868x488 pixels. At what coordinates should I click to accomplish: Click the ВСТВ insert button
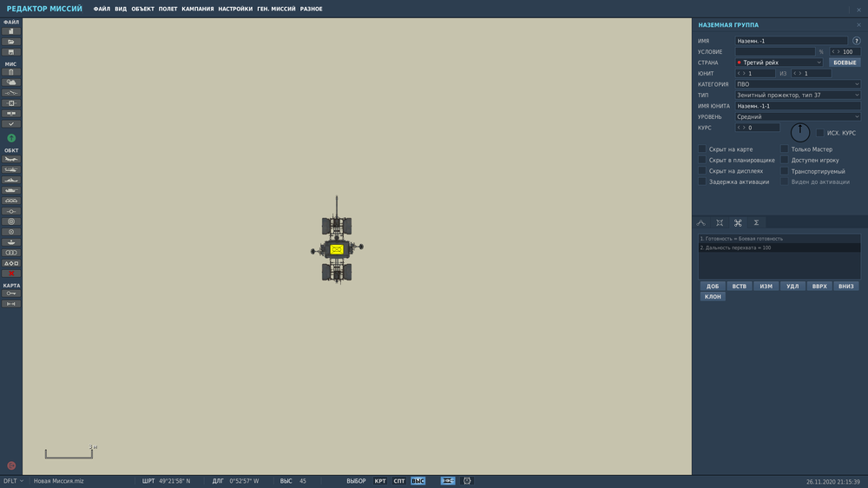739,287
